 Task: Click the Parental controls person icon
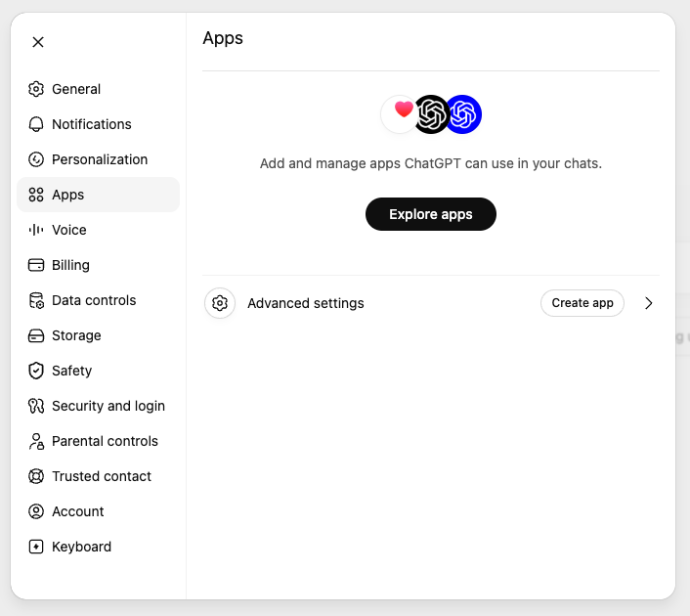[x=36, y=441]
